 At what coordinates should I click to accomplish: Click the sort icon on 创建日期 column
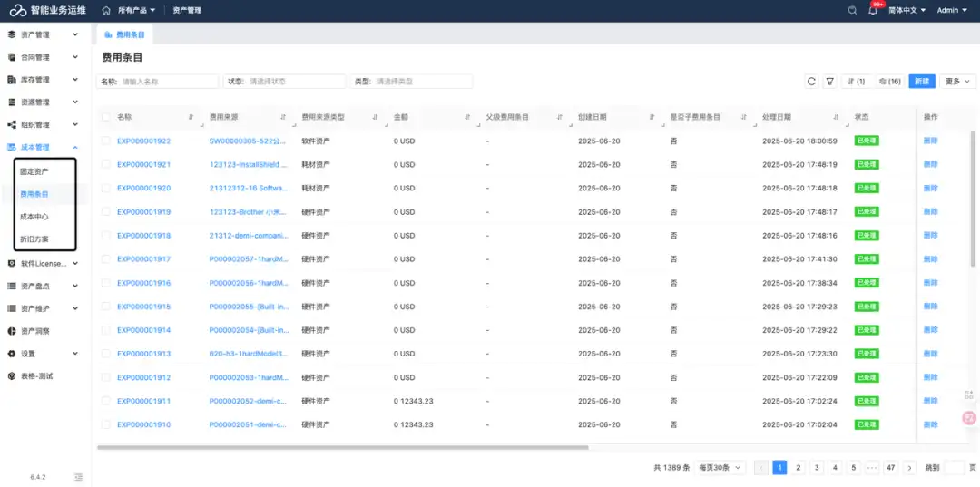652,117
